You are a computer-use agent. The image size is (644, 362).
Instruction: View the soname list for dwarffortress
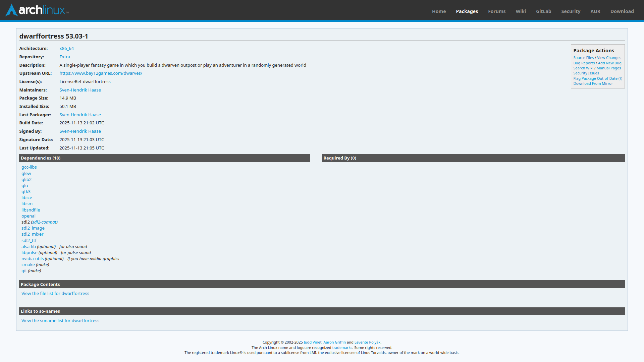point(60,321)
